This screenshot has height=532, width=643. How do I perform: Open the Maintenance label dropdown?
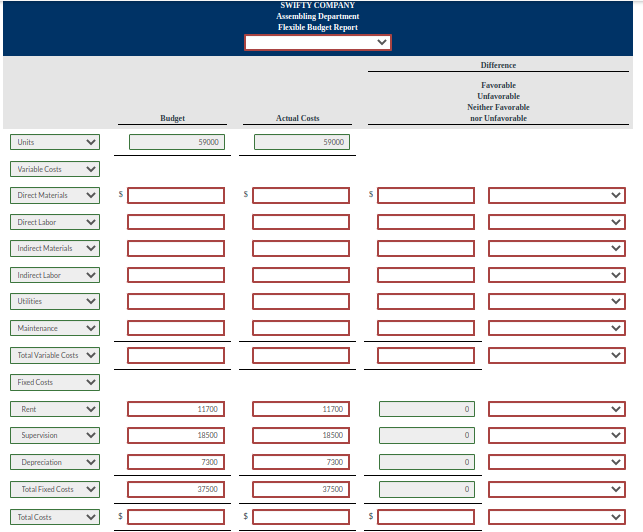click(55, 328)
